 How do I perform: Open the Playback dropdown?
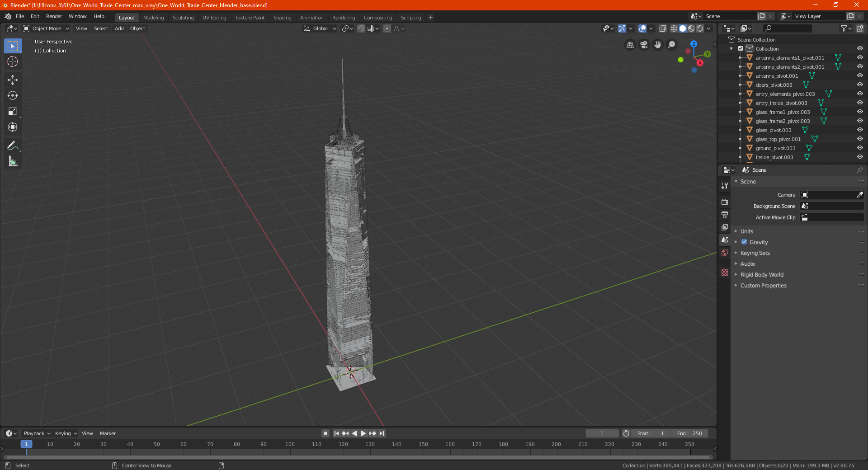[x=37, y=433]
